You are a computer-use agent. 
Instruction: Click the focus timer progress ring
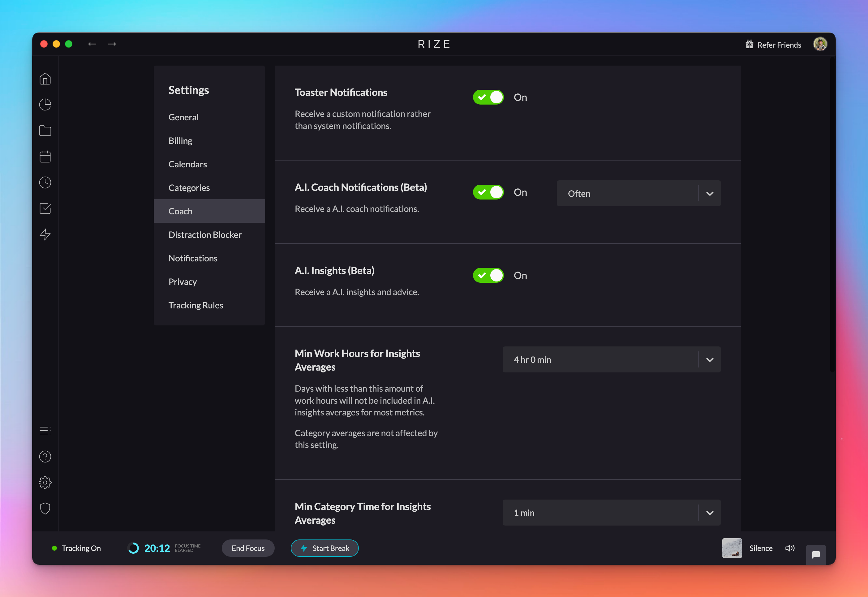point(133,548)
